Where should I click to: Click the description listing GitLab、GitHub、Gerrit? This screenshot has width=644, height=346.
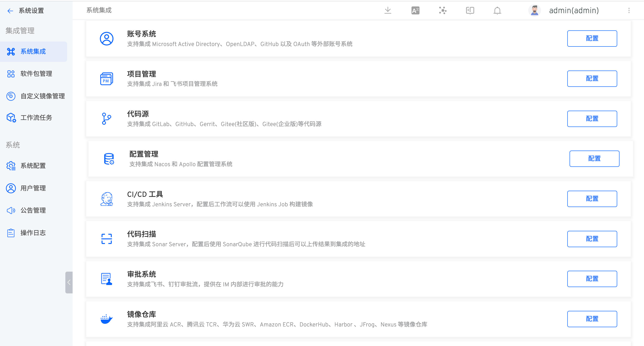pos(224,124)
